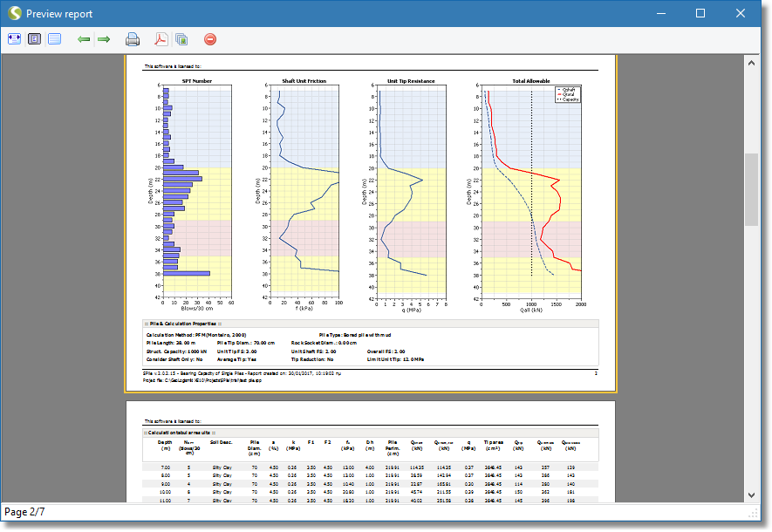
Task: Click the Total Allowable chart legend
Action: (x=568, y=94)
